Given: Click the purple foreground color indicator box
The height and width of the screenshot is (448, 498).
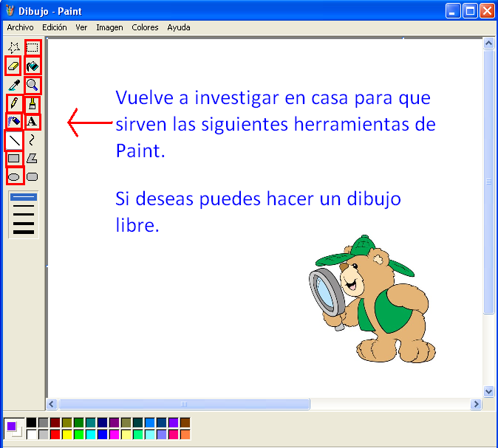Looking at the screenshot, I should tap(11, 426).
